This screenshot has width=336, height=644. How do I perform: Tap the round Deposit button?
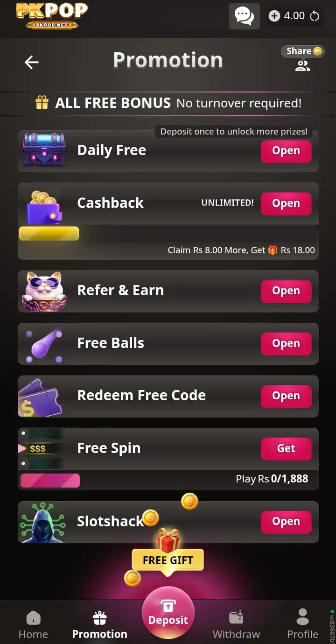click(x=168, y=613)
